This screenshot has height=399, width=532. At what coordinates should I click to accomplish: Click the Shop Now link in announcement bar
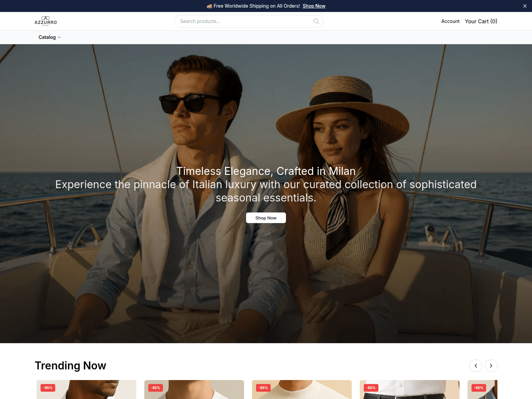(x=314, y=6)
